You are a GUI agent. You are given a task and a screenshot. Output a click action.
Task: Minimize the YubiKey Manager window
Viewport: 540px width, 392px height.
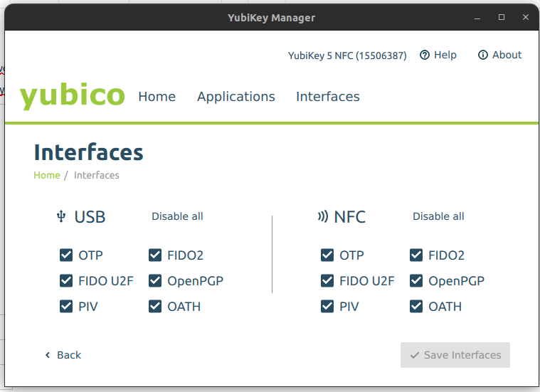tap(477, 18)
